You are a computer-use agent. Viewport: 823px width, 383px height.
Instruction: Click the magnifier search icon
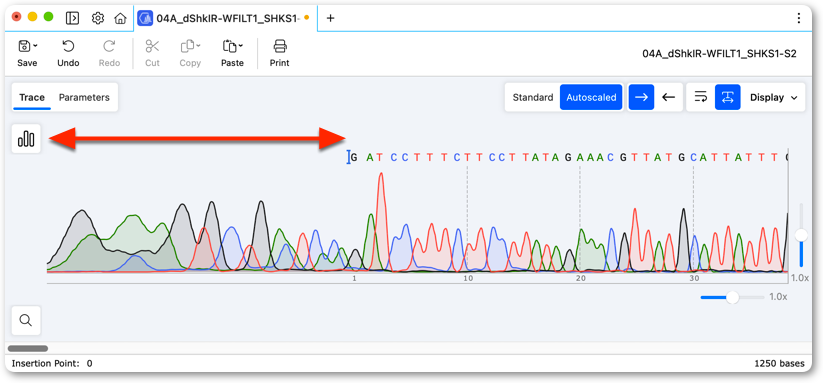coord(26,320)
